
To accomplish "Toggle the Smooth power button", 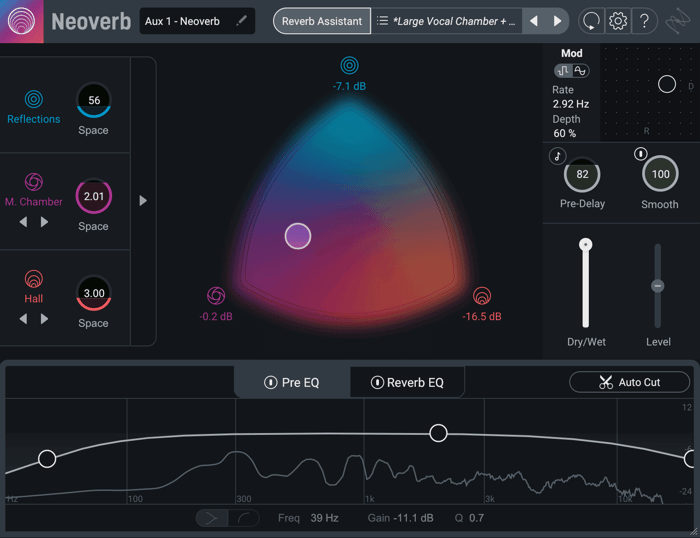I will [641, 154].
